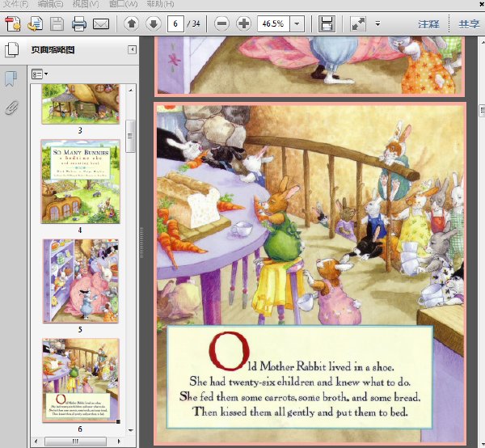Select page 3 thumbnail

(x=80, y=104)
